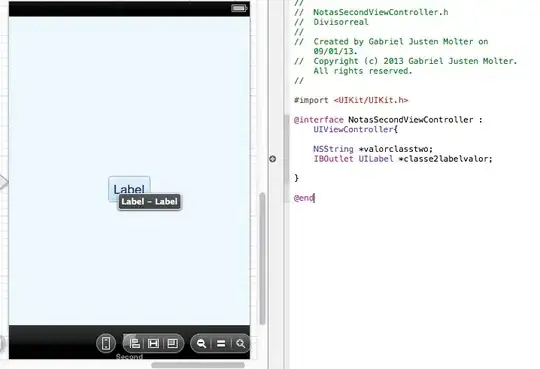The height and width of the screenshot is (369, 540).
Task: Click the outlet connection circle in gutter
Action: point(272,159)
